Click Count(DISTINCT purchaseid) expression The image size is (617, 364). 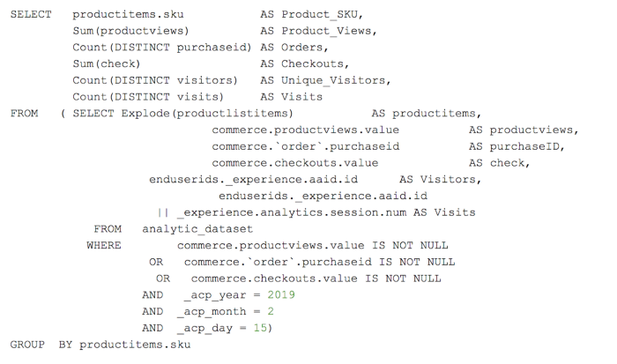(161, 47)
